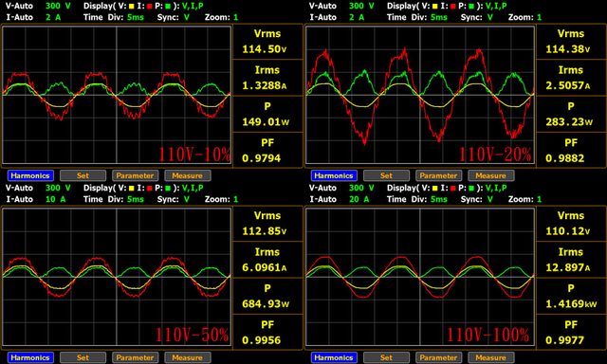This screenshot has width=607, height=364.
Task: Click the green P swatch in 110V-50% header
Action: pyautogui.click(x=168, y=188)
